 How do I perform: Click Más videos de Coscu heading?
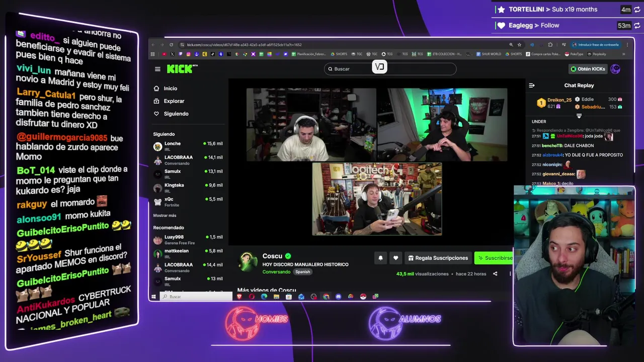(267, 290)
